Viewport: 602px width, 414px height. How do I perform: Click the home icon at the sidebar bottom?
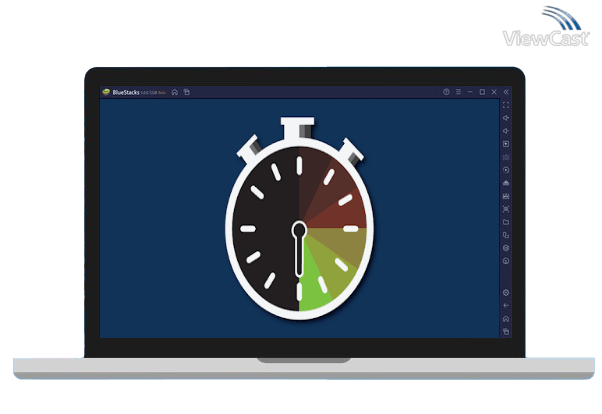(506, 319)
